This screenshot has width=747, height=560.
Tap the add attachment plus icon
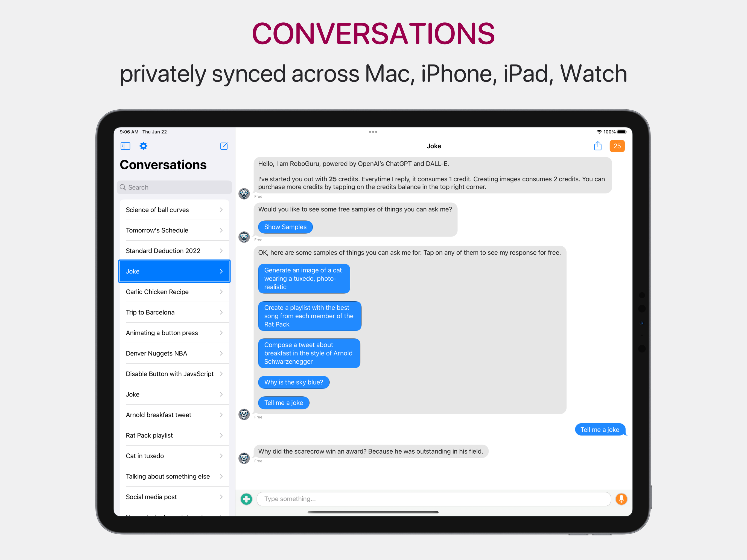click(x=246, y=499)
